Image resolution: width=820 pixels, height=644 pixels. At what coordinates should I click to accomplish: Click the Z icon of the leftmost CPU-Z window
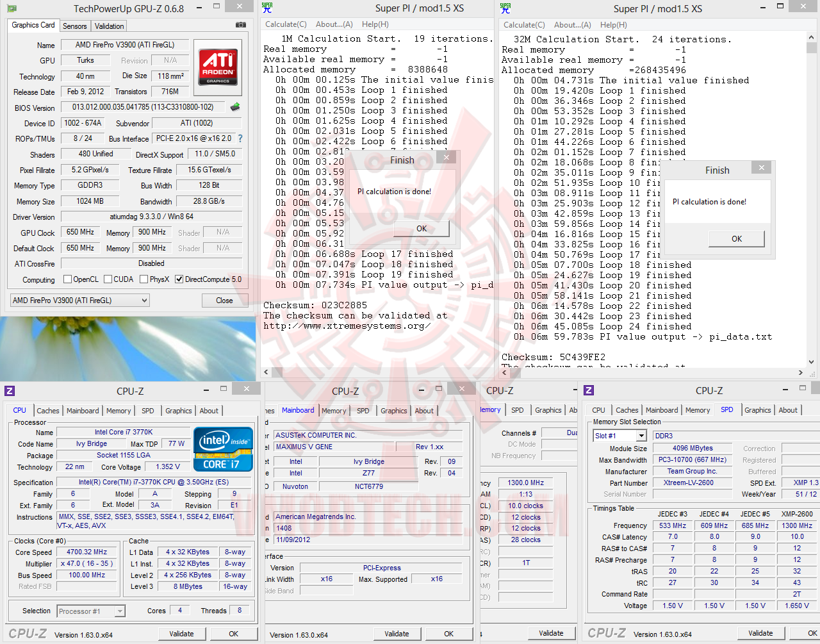(x=10, y=391)
